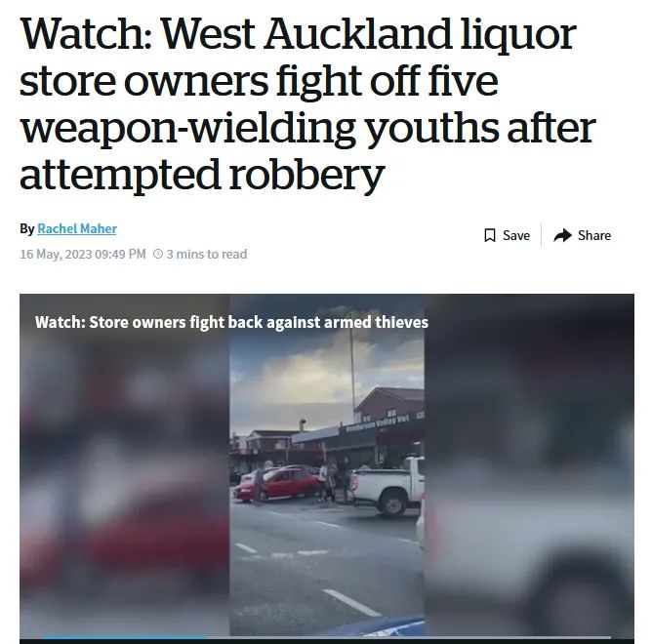Click the blue played portion of video progress
Image resolution: width=652 pixels, height=644 pixels.
124,637
